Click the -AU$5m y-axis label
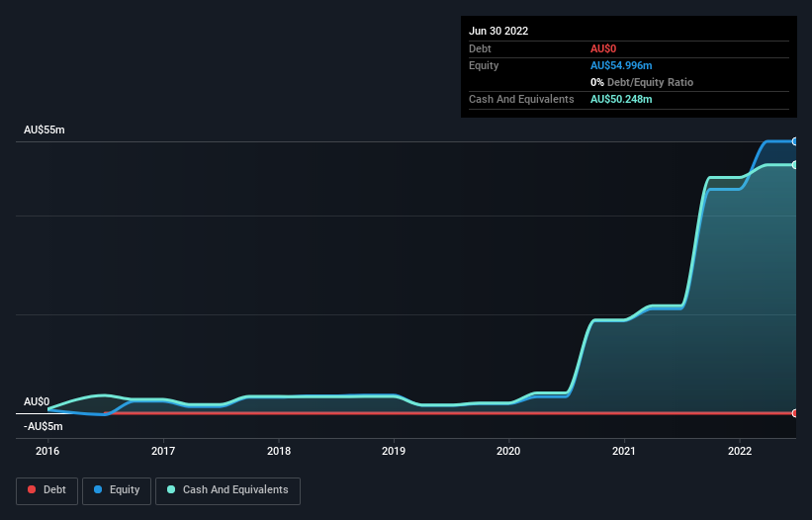 tap(43, 426)
